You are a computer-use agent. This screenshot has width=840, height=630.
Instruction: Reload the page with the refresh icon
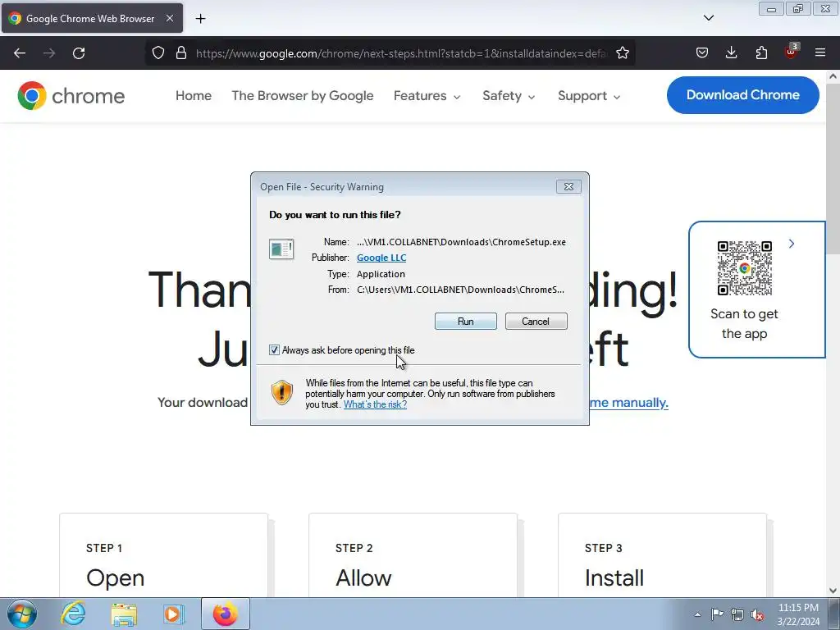point(79,53)
